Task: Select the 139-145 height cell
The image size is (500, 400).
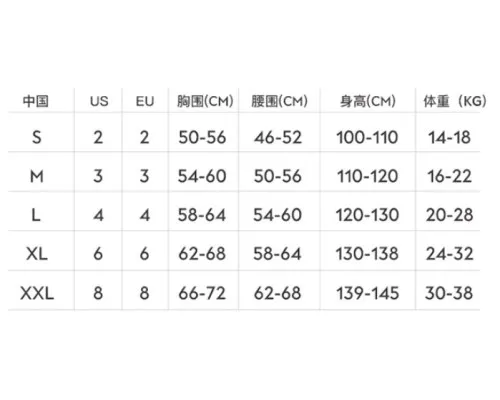Action: (x=367, y=293)
